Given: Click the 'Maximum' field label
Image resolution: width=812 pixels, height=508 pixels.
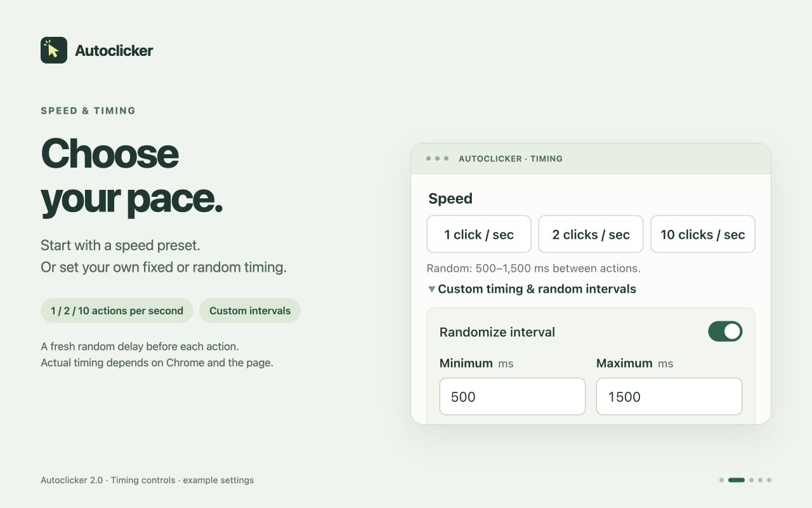Looking at the screenshot, I should (624, 363).
